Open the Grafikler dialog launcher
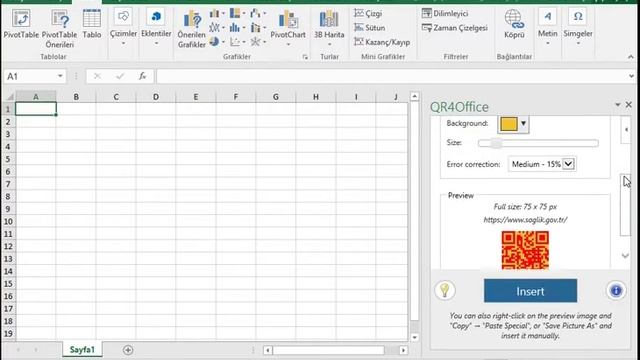Image resolution: width=640 pixels, height=360 pixels. coord(305,57)
